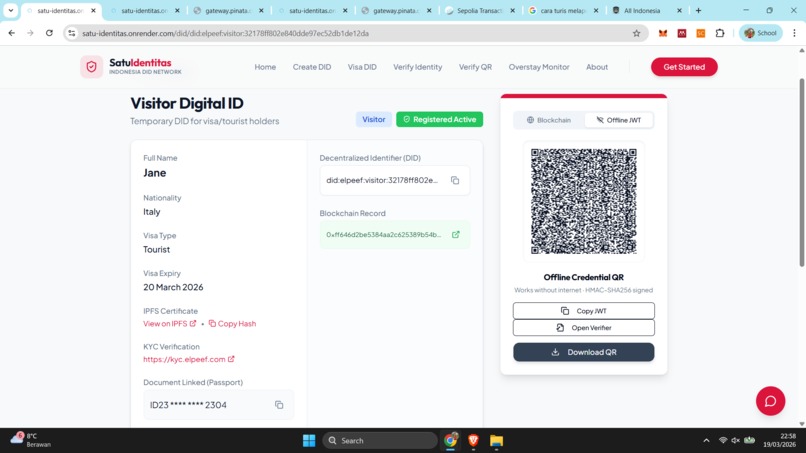Open the About page
The image size is (806, 453).
597,67
